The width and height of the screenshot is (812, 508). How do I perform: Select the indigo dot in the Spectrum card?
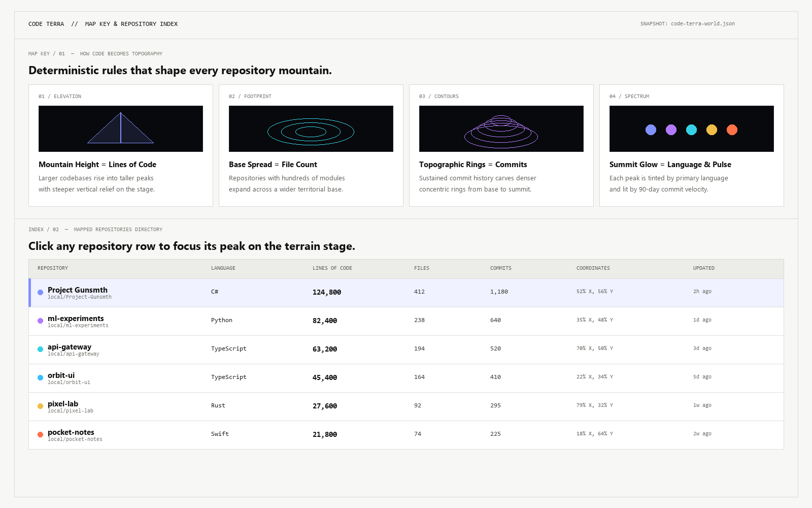click(x=651, y=130)
